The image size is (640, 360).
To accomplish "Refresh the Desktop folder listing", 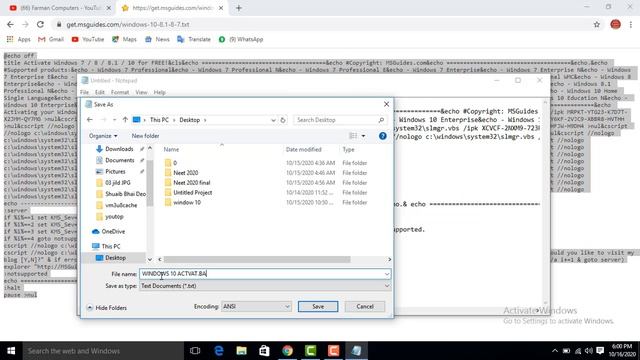I will pyautogui.click(x=282, y=120).
